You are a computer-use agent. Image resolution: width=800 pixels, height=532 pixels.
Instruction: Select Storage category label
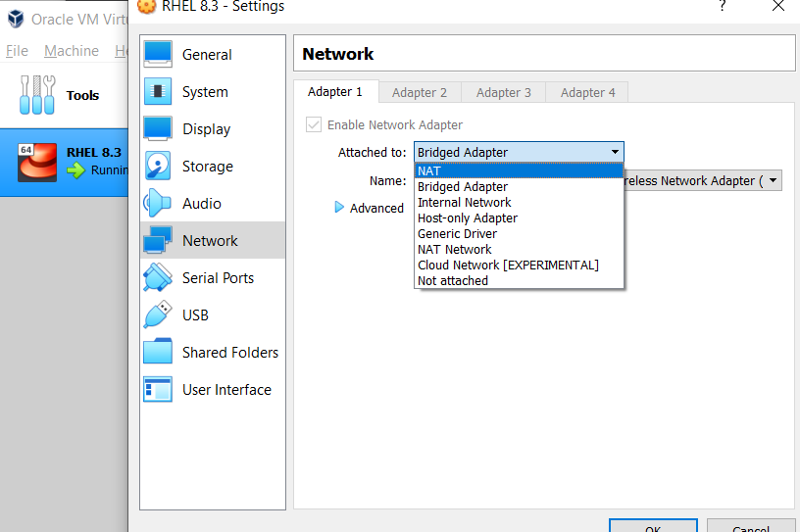[208, 167]
